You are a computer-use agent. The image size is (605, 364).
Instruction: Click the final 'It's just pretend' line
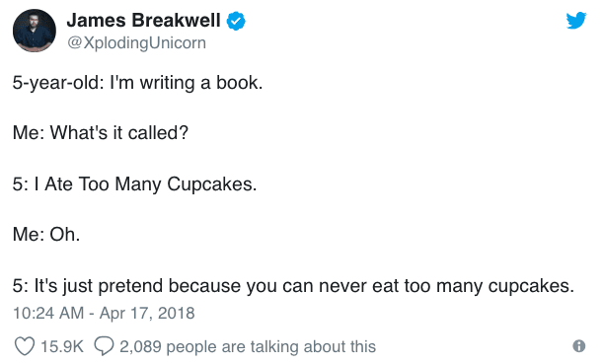pos(293,286)
